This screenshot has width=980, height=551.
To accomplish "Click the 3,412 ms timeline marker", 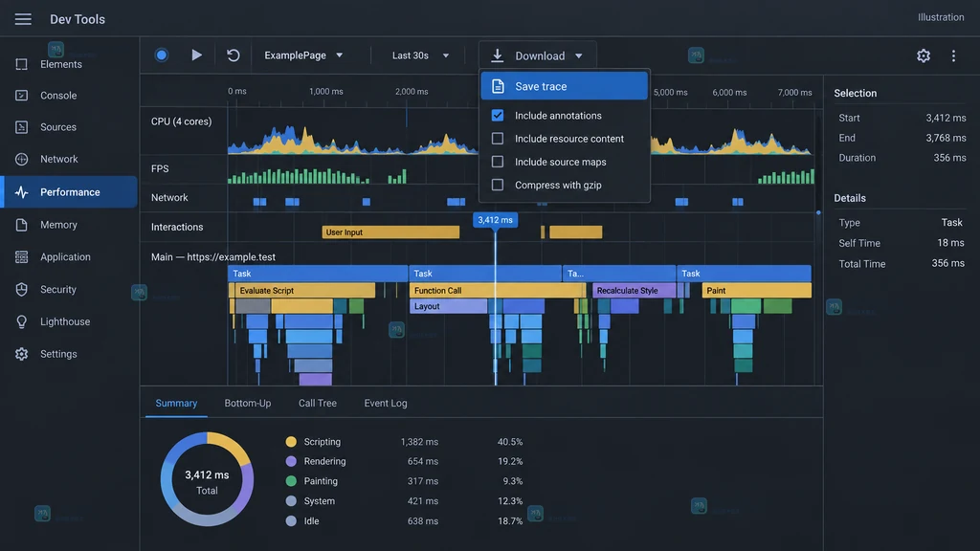I will [x=495, y=220].
